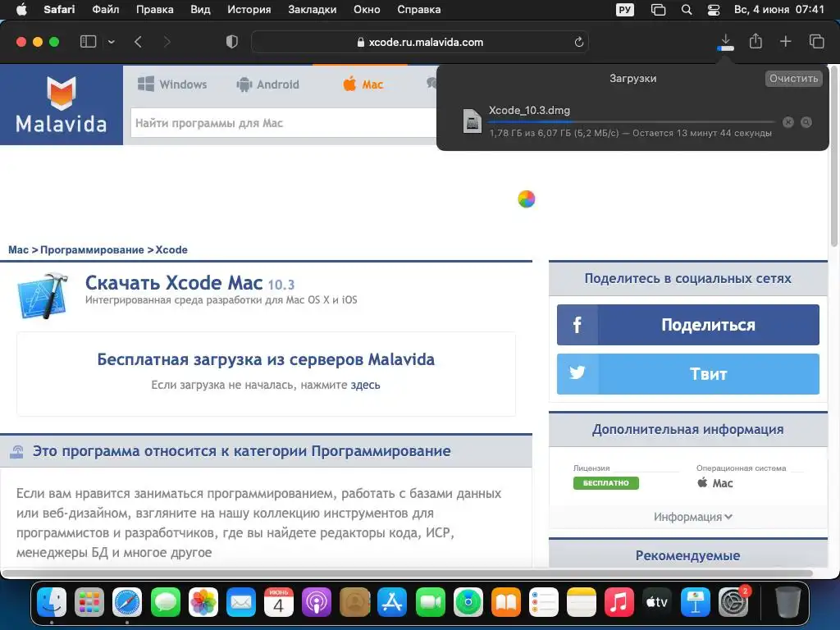This screenshot has height=630, width=840.
Task: Open the Справка menu
Action: (x=419, y=10)
